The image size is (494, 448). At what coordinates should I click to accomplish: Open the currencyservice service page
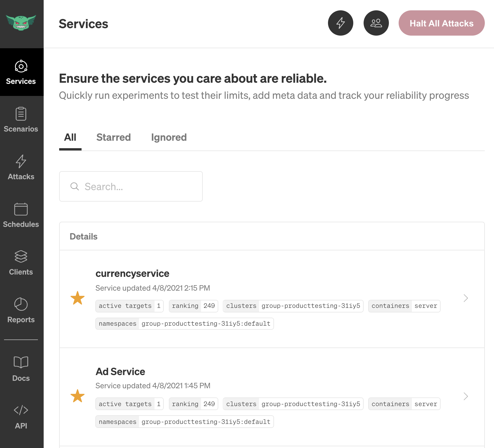(x=132, y=273)
